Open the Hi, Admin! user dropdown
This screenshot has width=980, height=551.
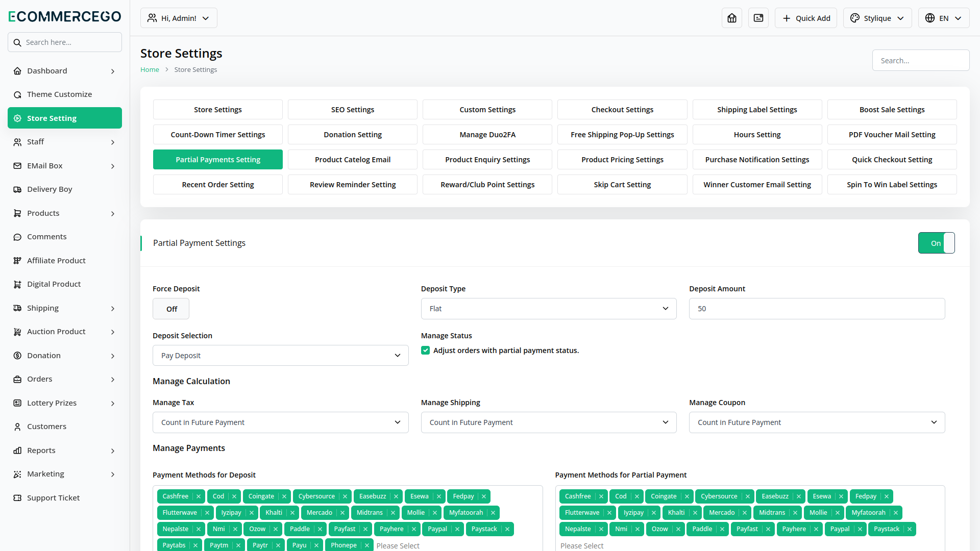coord(179,18)
